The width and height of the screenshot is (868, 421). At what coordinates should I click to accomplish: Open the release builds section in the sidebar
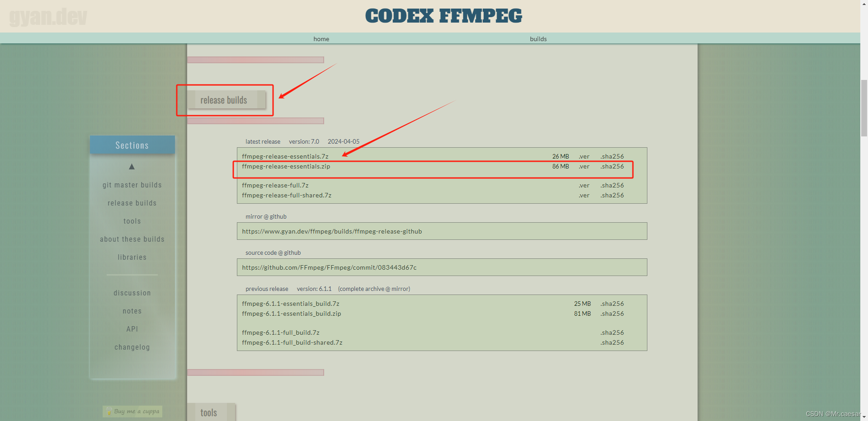point(132,203)
